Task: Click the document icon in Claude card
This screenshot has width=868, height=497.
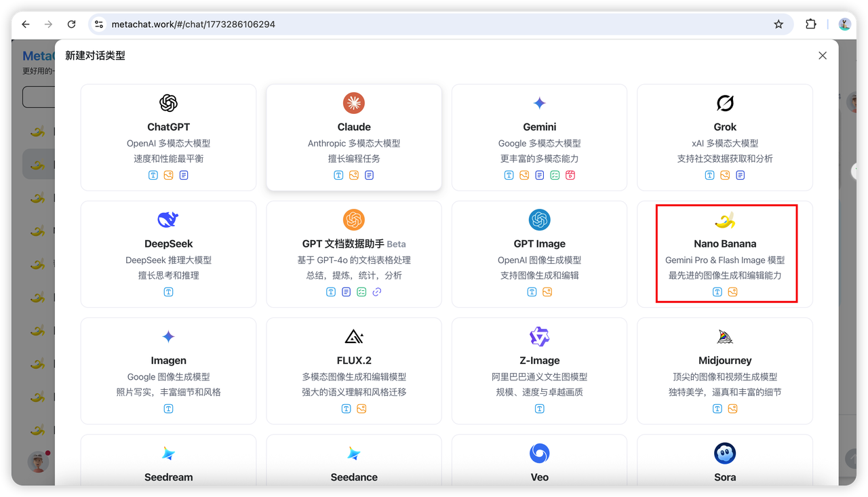Action: click(369, 175)
